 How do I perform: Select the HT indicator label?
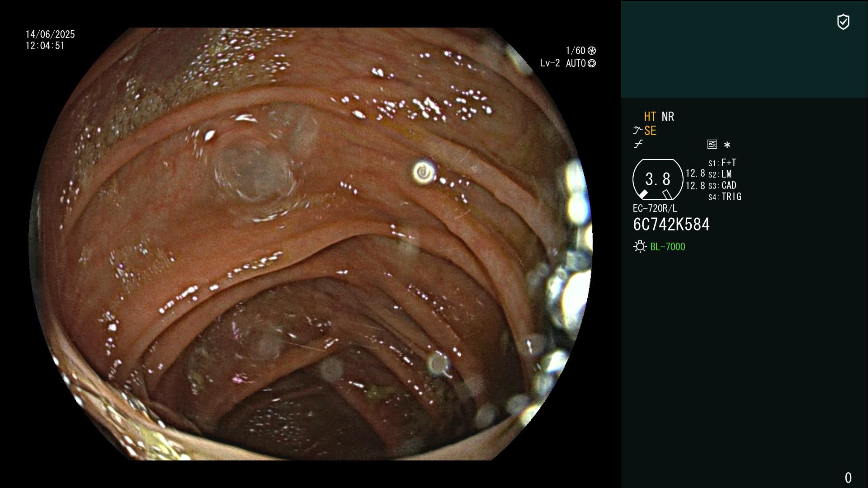point(650,117)
